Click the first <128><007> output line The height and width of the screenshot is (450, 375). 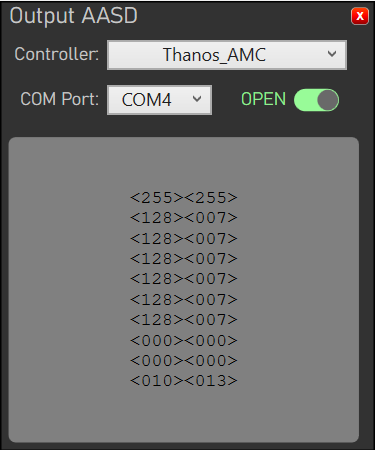tap(184, 218)
